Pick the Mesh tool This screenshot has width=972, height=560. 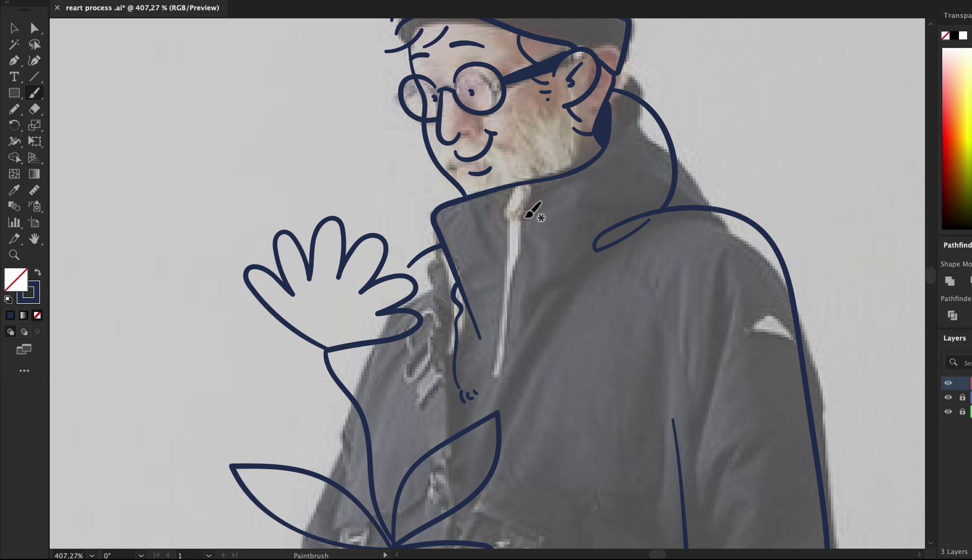14,174
